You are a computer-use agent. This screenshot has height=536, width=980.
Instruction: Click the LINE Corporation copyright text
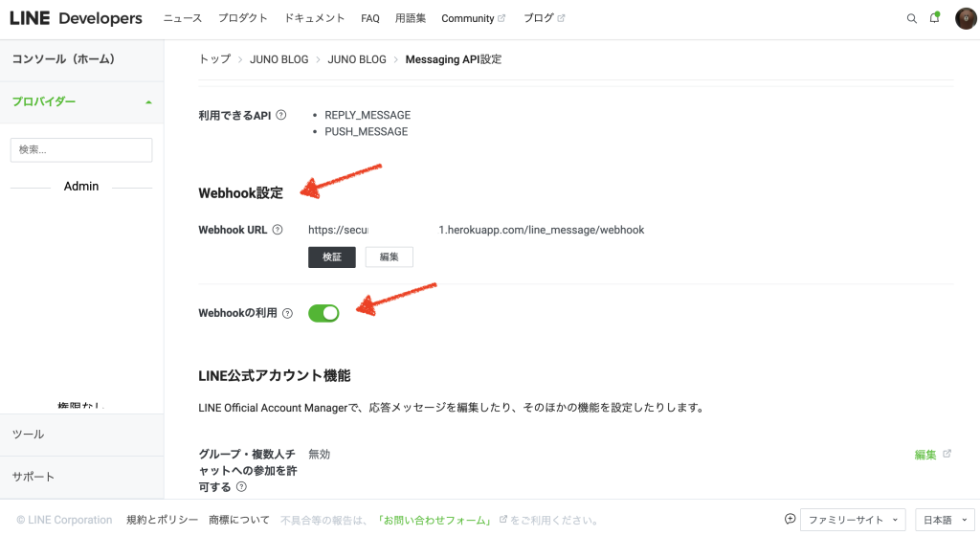click(x=64, y=520)
